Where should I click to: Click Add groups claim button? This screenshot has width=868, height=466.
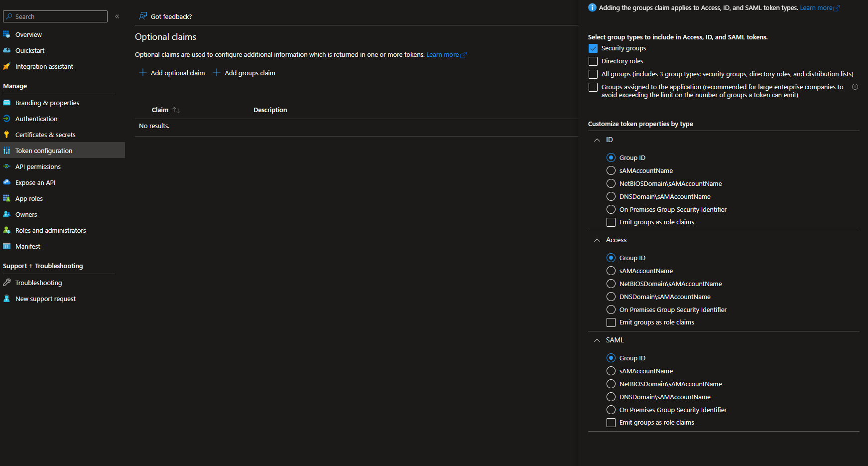(244, 73)
